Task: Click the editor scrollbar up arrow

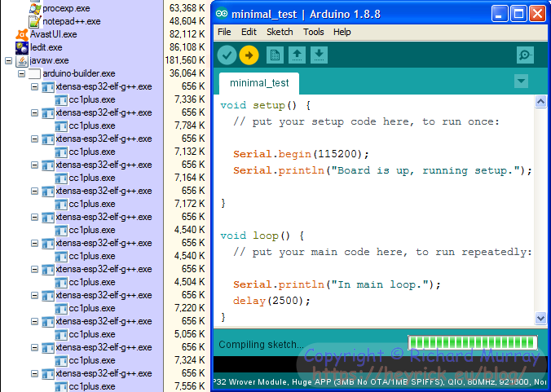Action: [x=540, y=102]
